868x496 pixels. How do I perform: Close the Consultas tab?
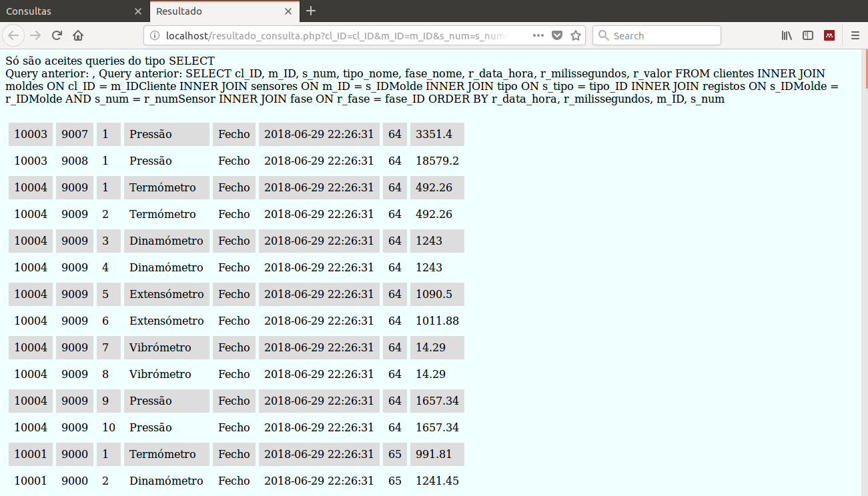pos(138,11)
